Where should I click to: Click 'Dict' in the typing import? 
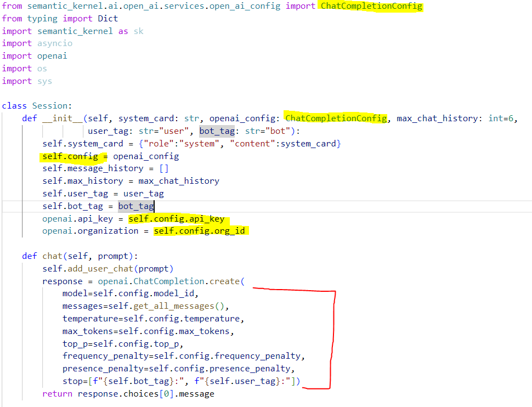coord(108,19)
